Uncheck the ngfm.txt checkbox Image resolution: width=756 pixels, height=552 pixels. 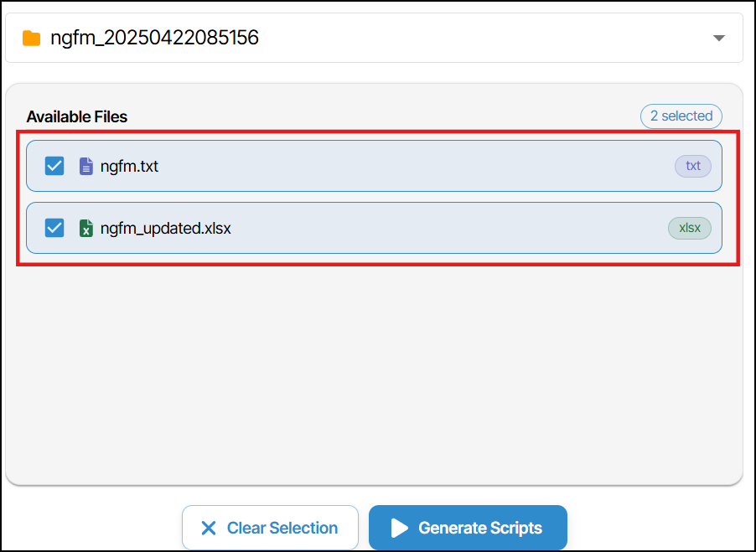click(x=54, y=166)
